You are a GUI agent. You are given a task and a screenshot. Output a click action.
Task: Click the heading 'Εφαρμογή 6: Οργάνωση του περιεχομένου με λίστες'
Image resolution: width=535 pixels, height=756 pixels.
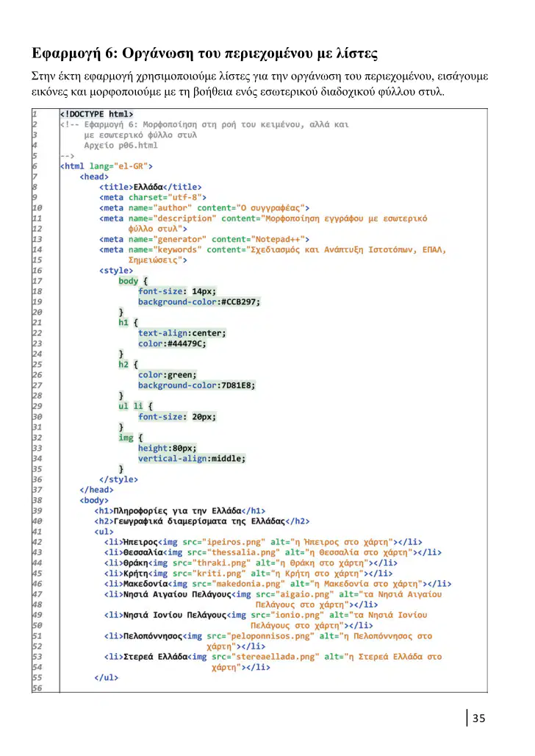(x=204, y=53)
